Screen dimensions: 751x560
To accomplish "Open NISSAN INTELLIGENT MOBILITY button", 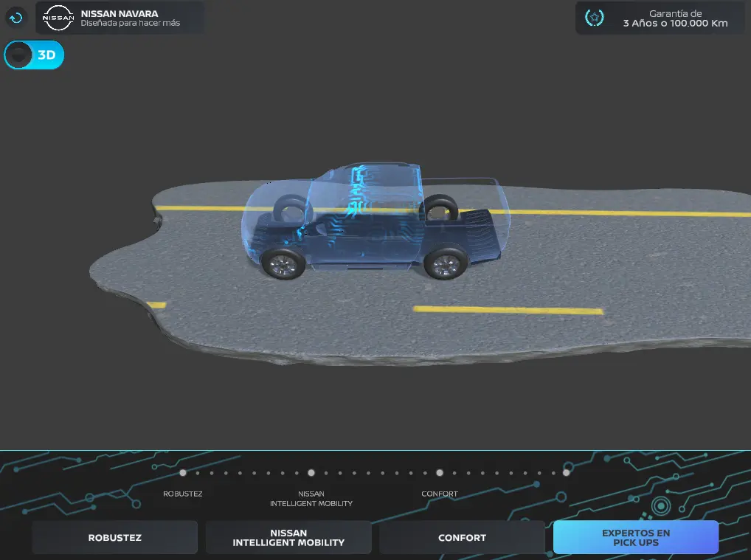I will (288, 537).
